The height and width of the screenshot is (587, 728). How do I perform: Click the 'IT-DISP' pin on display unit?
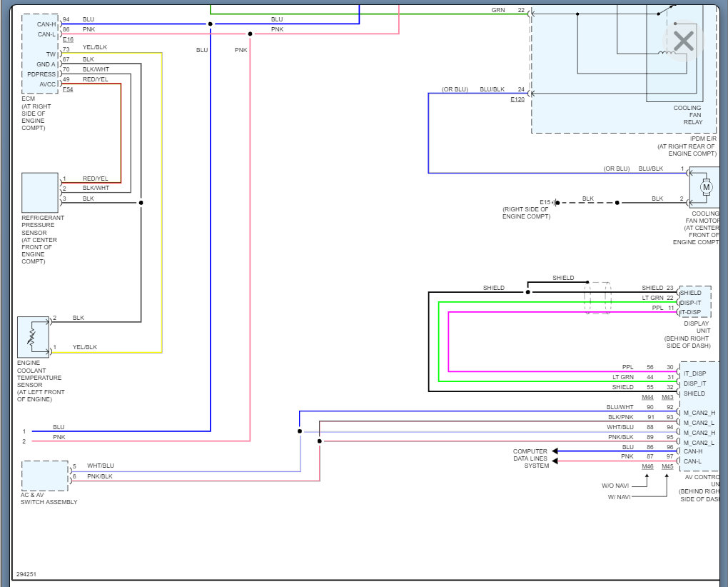[690, 312]
